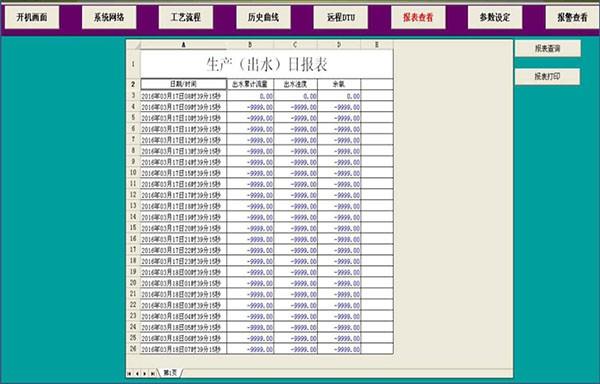Viewport: 600px width, 384px height.
Task: Open 参数设定 settings page
Action: 495,17
